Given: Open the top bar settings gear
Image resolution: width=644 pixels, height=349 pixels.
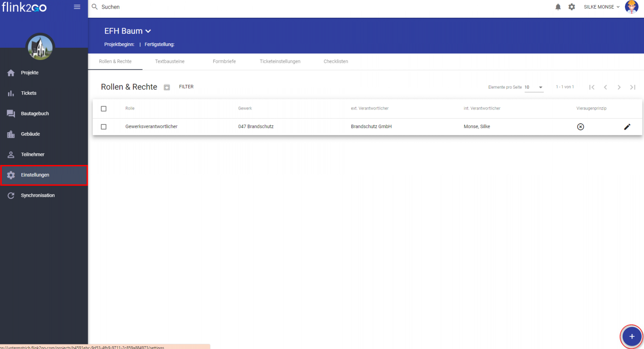Looking at the screenshot, I should (x=572, y=7).
